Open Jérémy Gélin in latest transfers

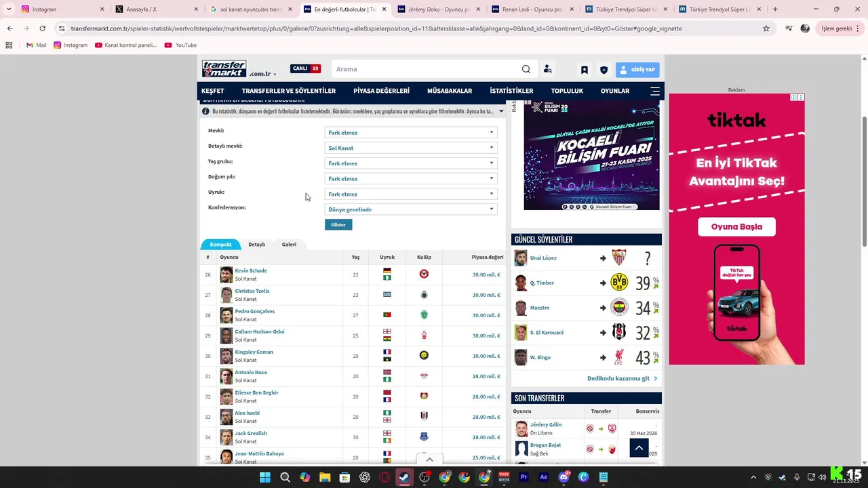click(x=546, y=424)
